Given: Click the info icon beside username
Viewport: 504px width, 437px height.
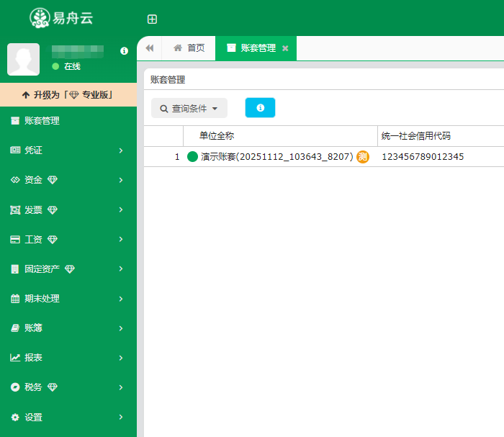Looking at the screenshot, I should pos(124,51).
